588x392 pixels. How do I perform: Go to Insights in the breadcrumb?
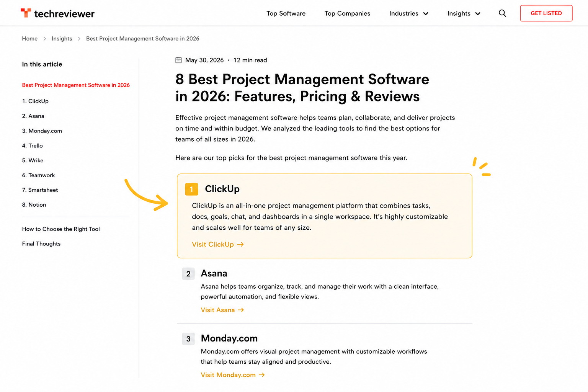(x=62, y=39)
